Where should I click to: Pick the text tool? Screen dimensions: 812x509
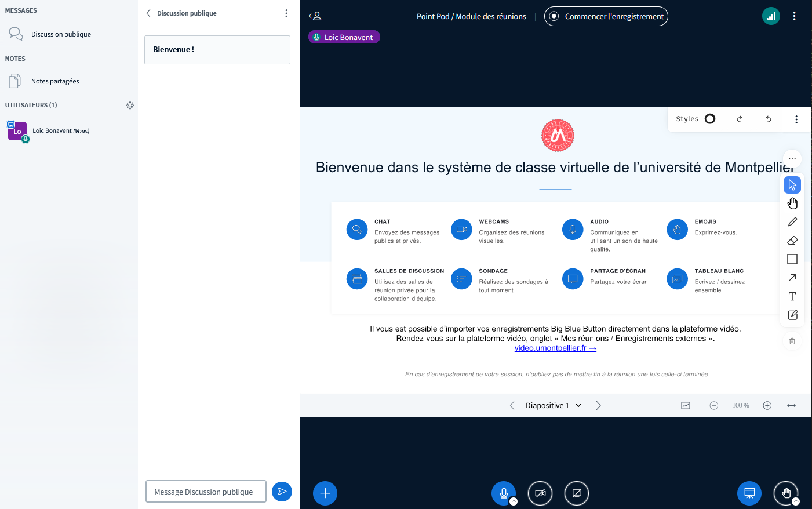click(x=792, y=296)
